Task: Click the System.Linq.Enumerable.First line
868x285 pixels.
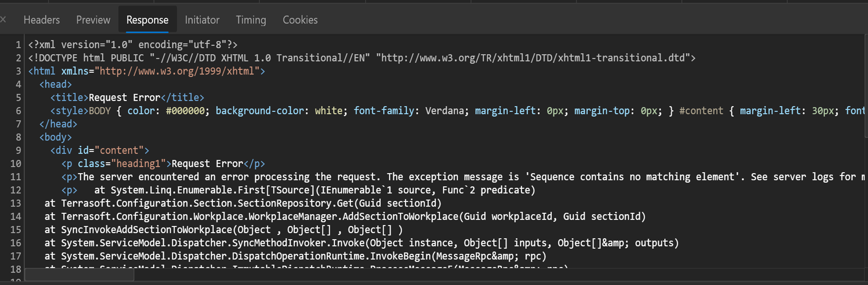Action: tap(298, 190)
